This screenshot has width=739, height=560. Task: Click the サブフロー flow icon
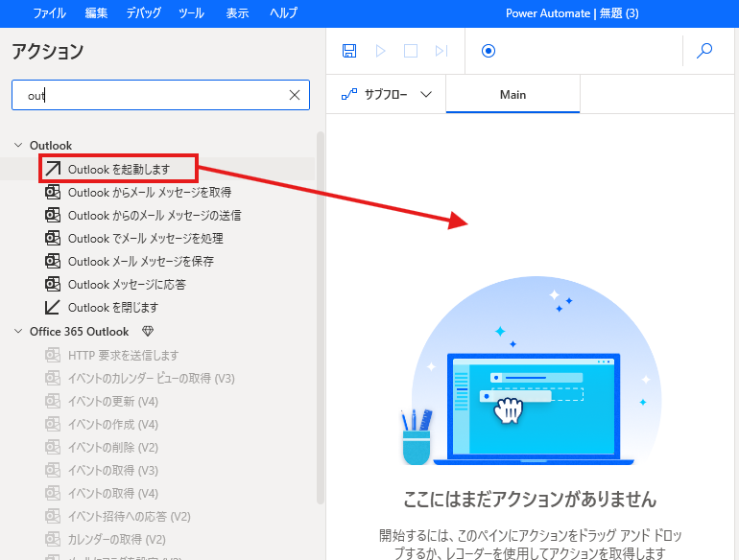pos(349,95)
